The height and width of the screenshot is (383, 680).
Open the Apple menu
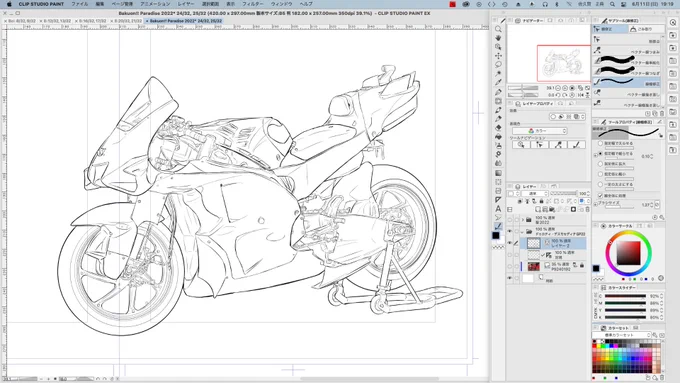coord(9,3)
